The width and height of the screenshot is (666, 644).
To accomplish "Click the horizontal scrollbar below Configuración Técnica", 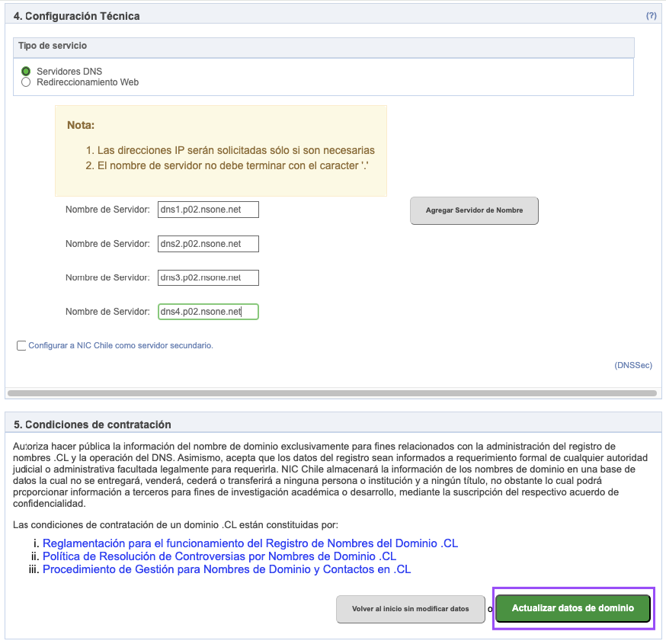I will (331, 393).
